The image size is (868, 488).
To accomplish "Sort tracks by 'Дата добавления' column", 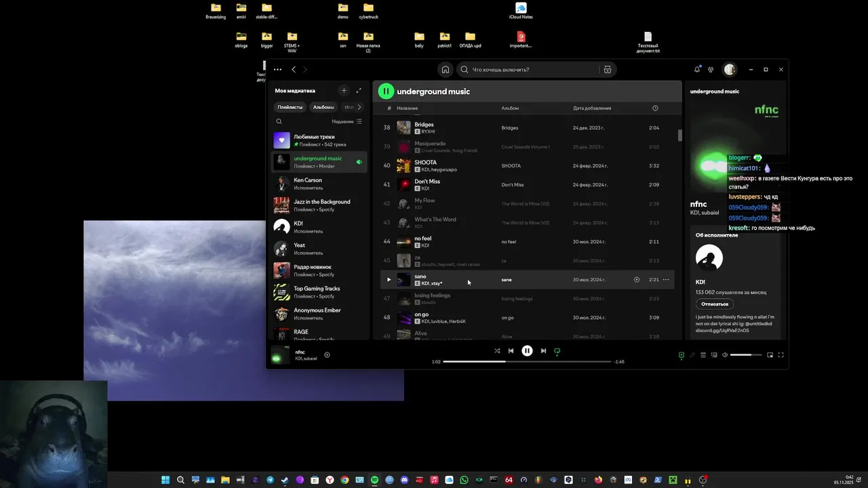I will tap(592, 108).
